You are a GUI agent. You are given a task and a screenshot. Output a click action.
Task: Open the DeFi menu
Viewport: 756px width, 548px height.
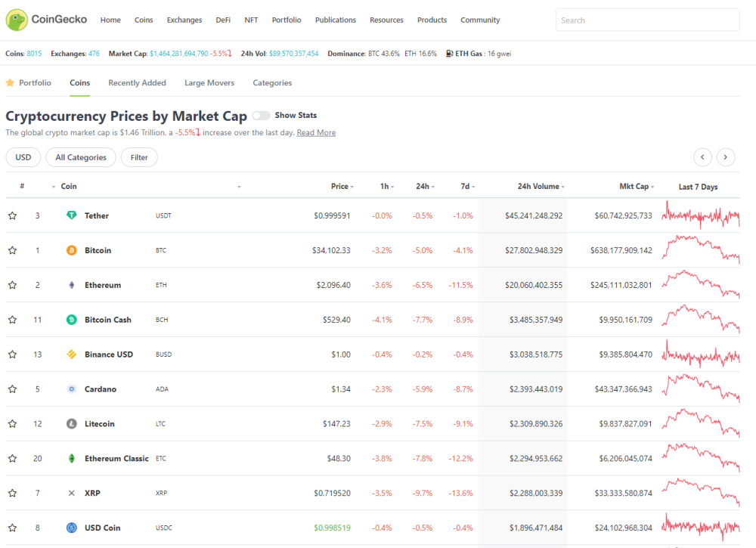(223, 20)
